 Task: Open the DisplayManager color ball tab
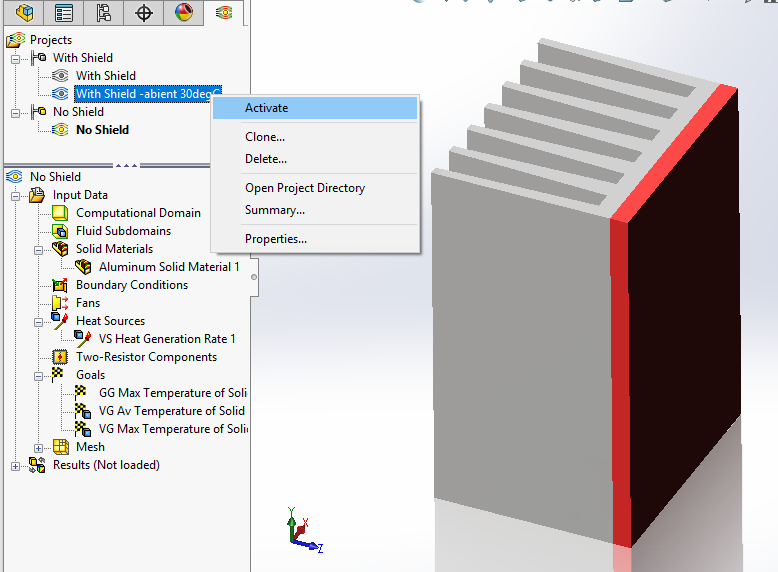[x=184, y=12]
